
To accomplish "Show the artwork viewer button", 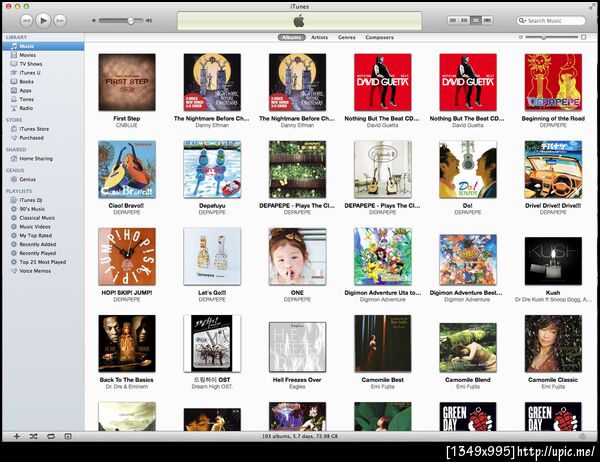I will [68, 436].
